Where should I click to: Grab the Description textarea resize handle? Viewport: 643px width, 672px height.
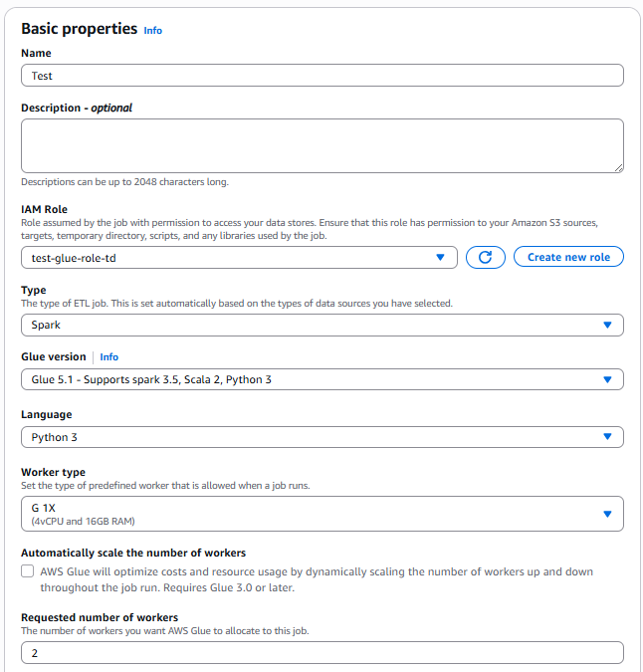(x=618, y=168)
